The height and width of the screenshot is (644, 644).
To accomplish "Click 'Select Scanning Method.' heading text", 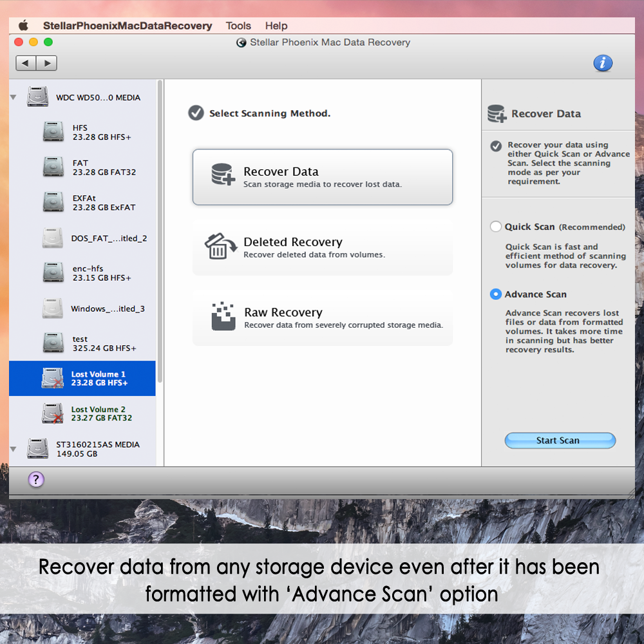I will click(x=270, y=113).
